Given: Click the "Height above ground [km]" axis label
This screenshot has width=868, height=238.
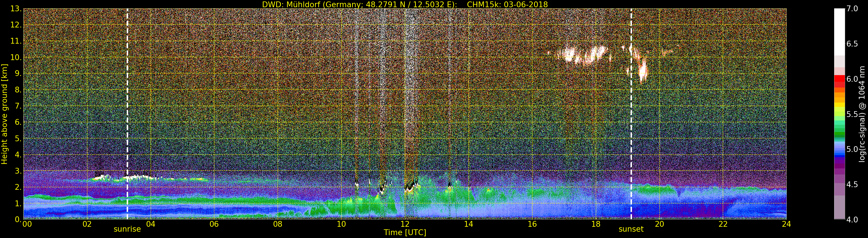Looking at the screenshot, I should click(x=4, y=114).
